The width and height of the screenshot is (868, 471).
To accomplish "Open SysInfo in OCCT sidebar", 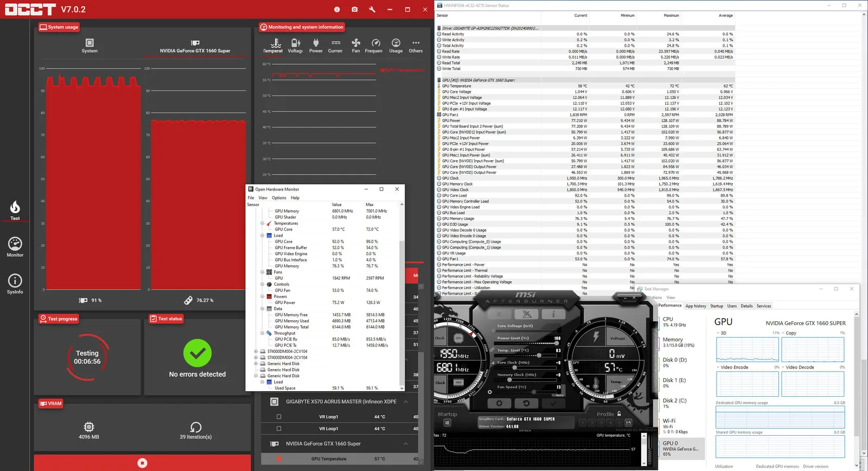I will [x=15, y=284].
